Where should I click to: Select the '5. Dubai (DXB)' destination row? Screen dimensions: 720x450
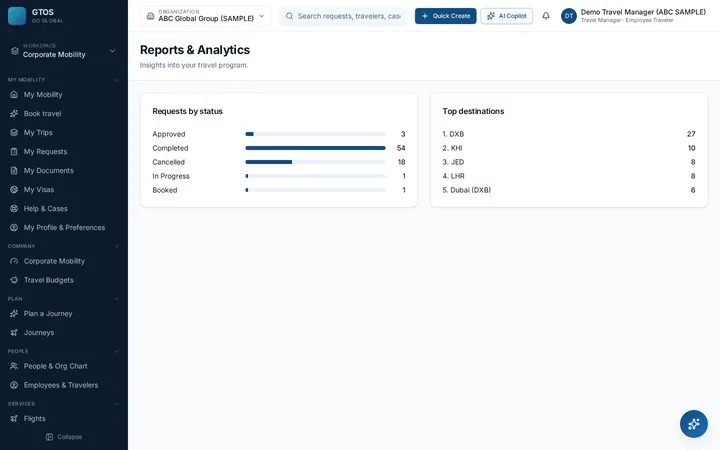(569, 190)
